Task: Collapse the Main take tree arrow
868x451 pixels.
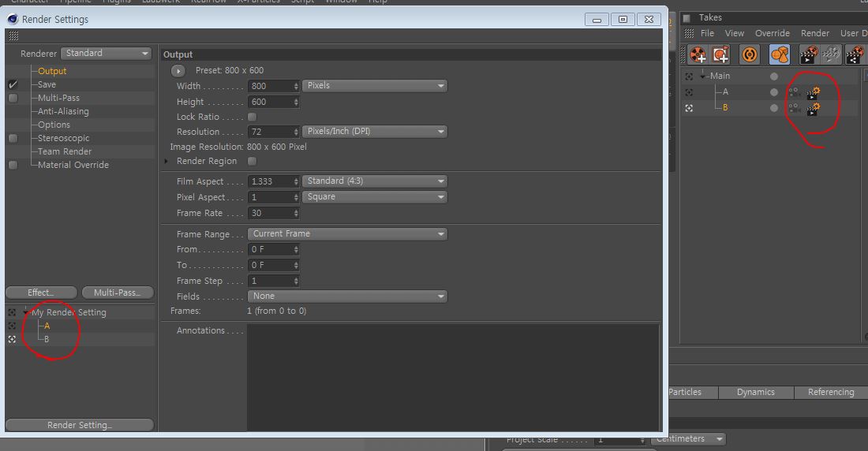Action: click(702, 76)
